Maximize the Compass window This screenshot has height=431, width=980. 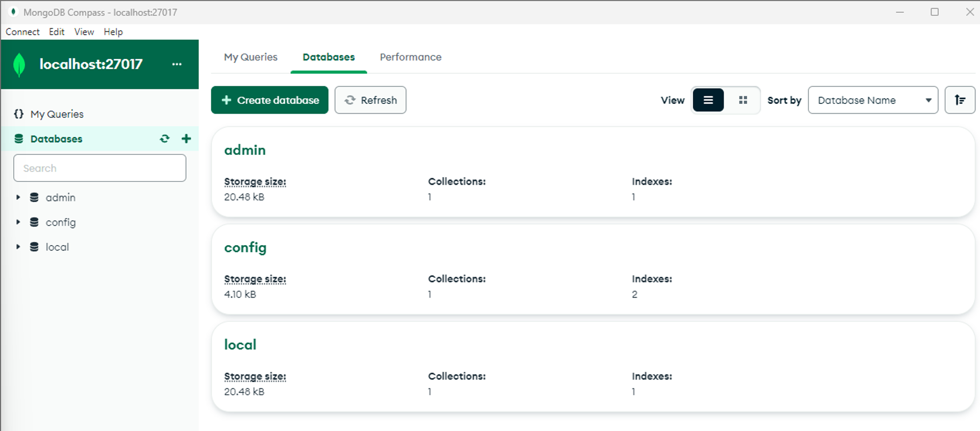(x=934, y=12)
